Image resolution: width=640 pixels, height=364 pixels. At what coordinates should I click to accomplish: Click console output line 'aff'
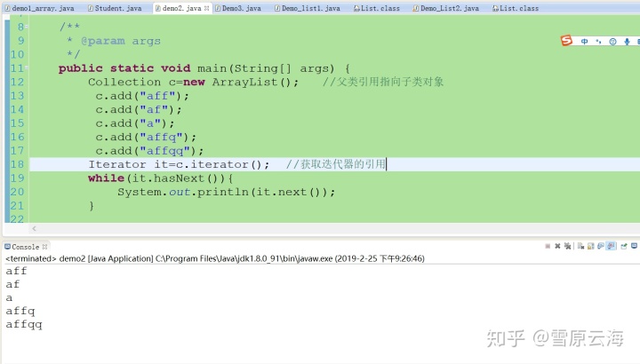click(x=16, y=271)
